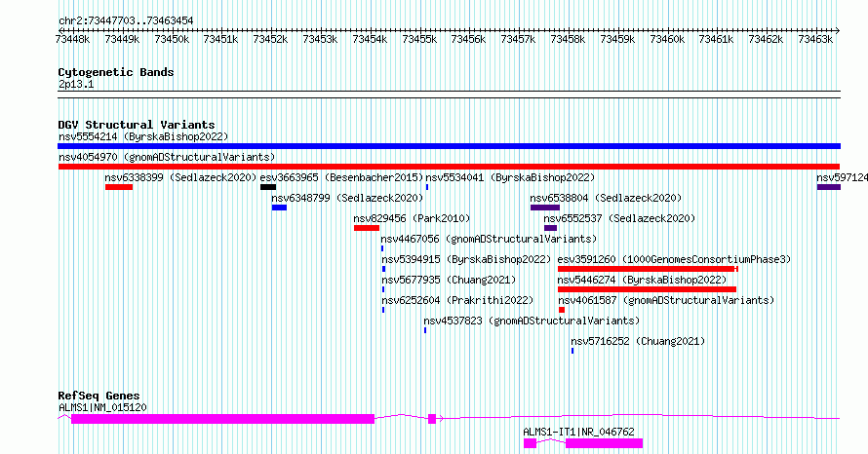Click the 73462k ruler tick label

click(x=766, y=39)
